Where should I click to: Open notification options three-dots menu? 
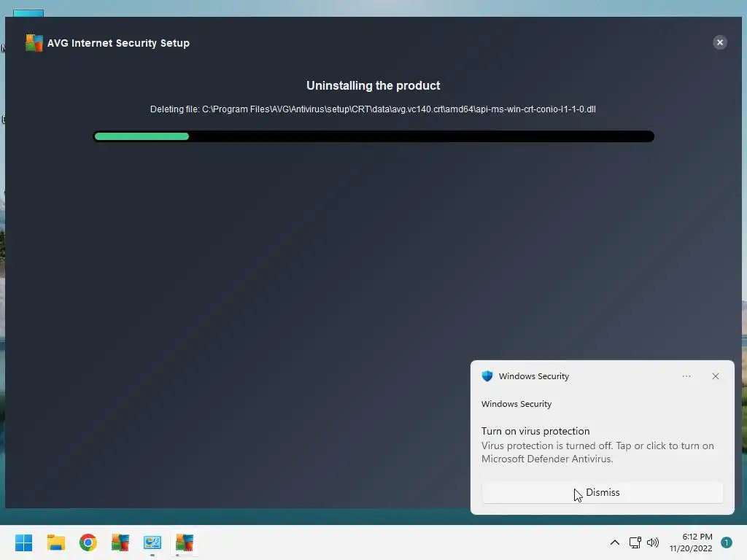tap(686, 376)
